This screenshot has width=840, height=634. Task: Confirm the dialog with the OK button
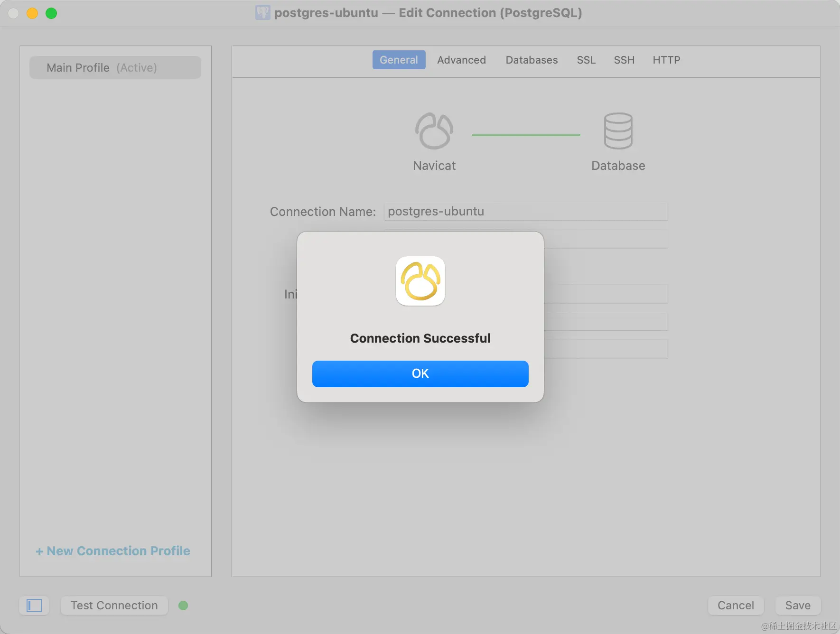coord(420,374)
